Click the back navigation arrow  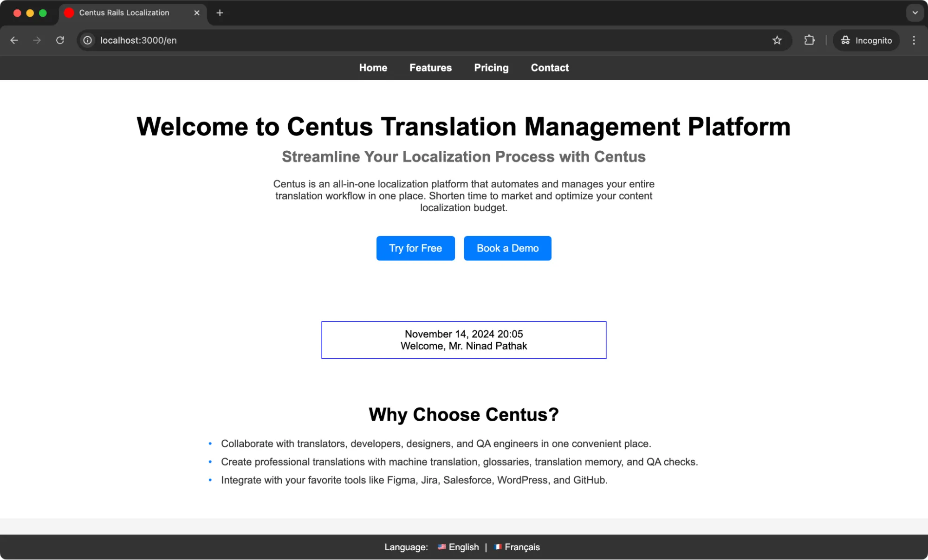(x=14, y=40)
